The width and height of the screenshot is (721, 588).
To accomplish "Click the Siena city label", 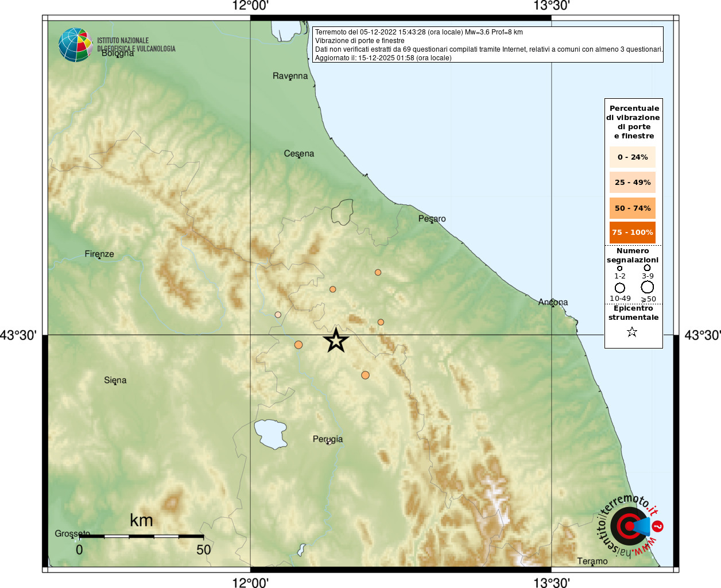I will click(x=115, y=380).
